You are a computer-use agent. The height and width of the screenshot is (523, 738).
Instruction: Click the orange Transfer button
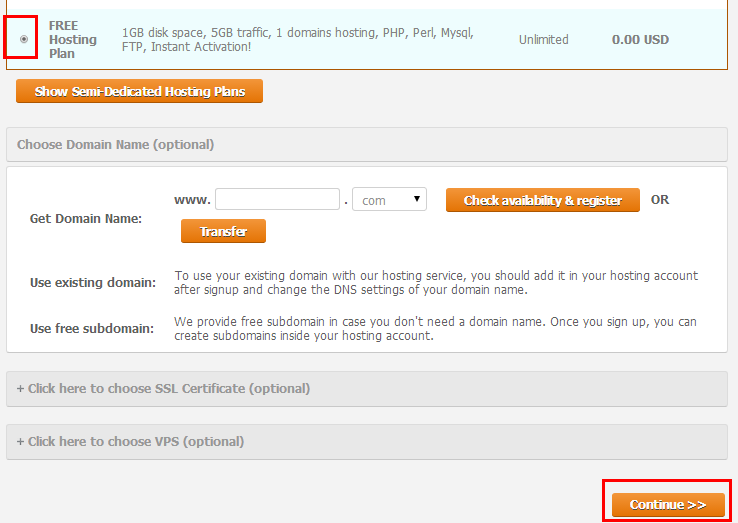coord(223,231)
